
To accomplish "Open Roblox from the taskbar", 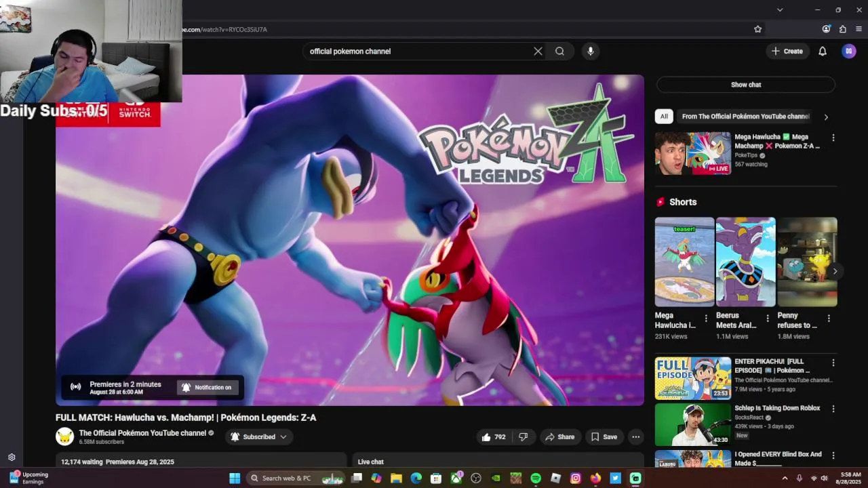I will point(556,479).
